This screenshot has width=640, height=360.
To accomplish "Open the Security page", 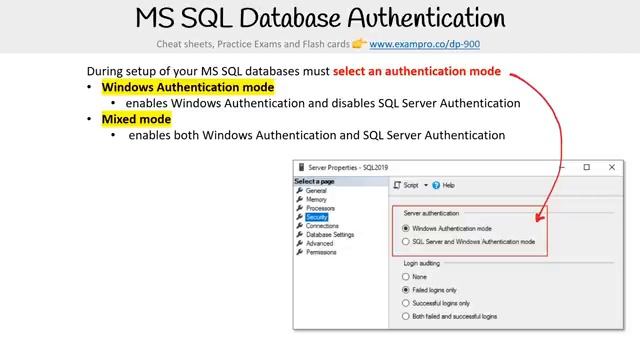I will pyautogui.click(x=317, y=217).
